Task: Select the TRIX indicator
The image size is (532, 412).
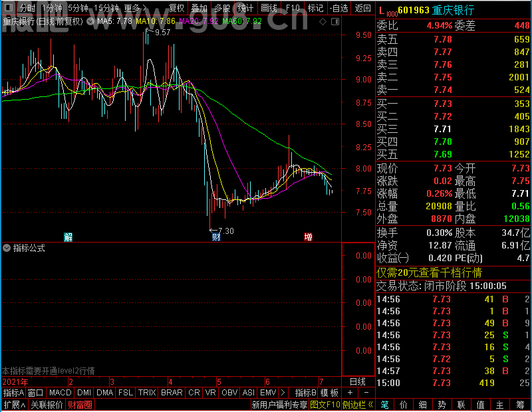Action: click(147, 393)
